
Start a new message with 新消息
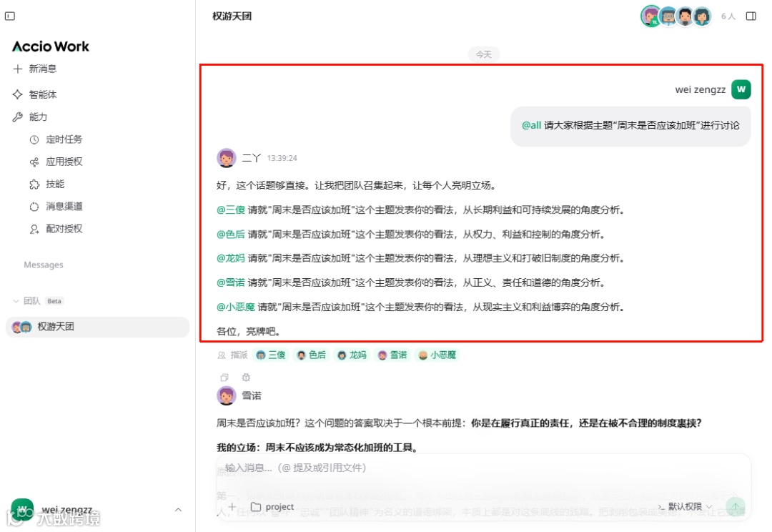click(42, 69)
